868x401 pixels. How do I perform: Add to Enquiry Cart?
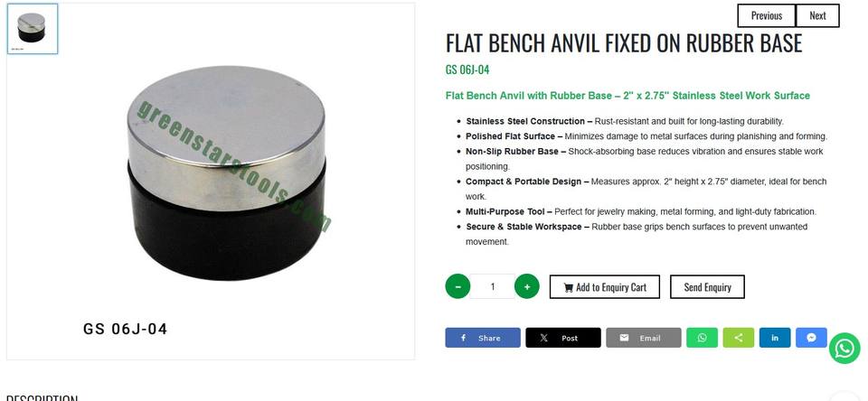tap(605, 286)
